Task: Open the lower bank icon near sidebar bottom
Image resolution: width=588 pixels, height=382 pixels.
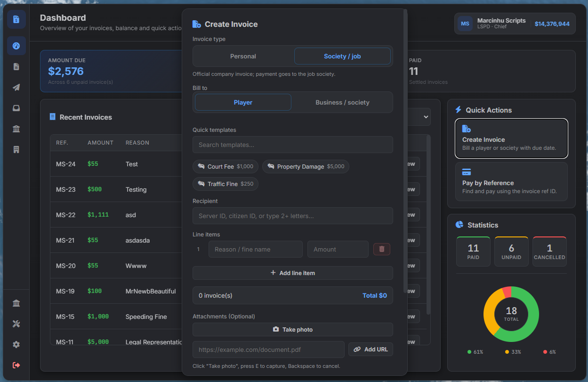Action: [16, 303]
